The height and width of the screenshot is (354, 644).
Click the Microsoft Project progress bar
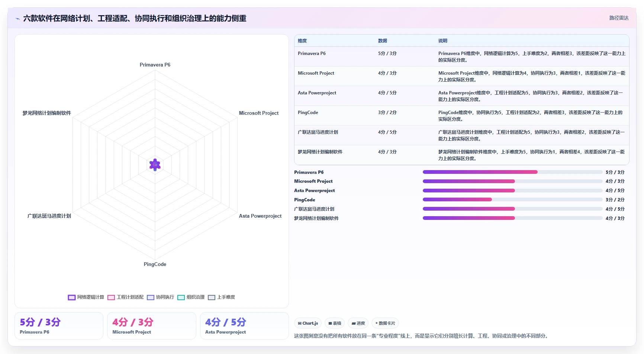[512, 181]
